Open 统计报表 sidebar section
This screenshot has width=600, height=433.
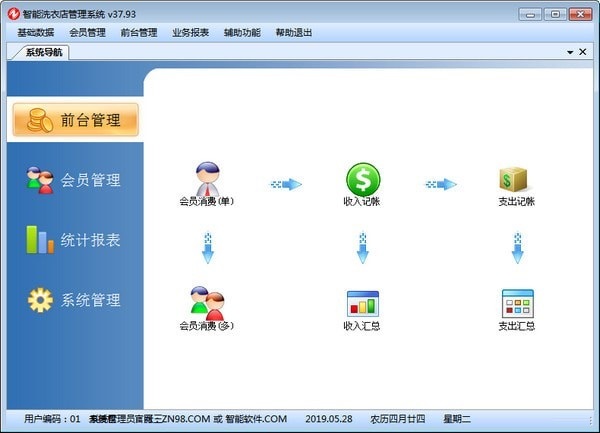[74, 240]
